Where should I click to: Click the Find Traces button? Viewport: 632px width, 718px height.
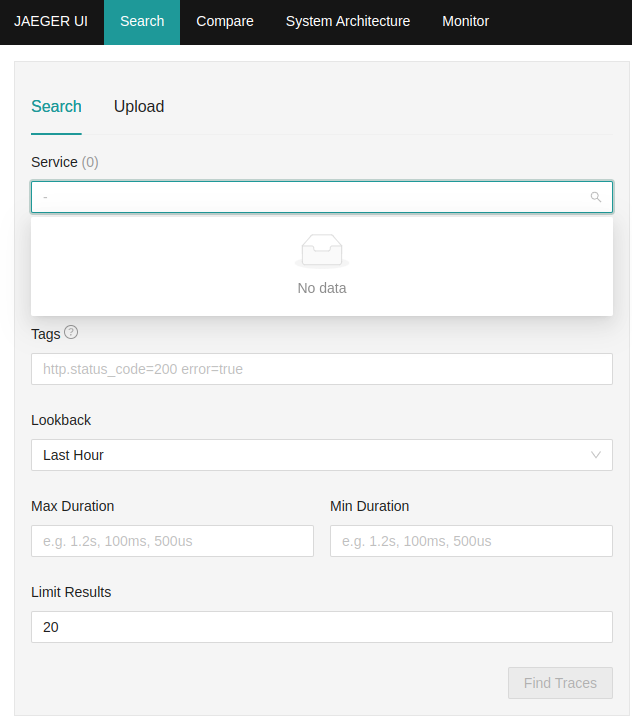click(560, 683)
